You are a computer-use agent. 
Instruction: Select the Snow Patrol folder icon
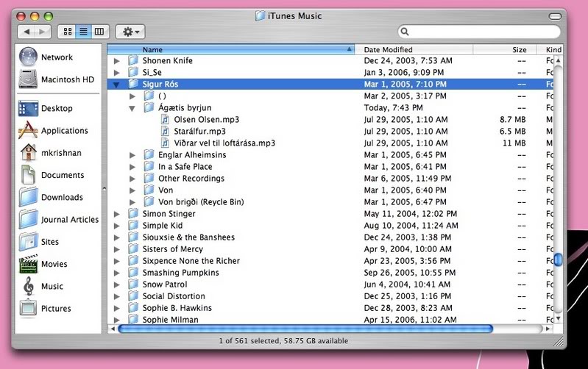(x=133, y=284)
